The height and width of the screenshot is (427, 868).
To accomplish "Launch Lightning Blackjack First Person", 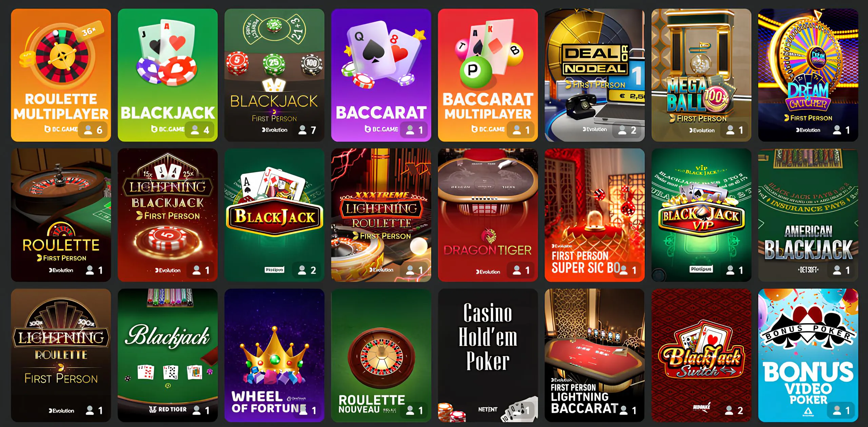I will tap(167, 215).
